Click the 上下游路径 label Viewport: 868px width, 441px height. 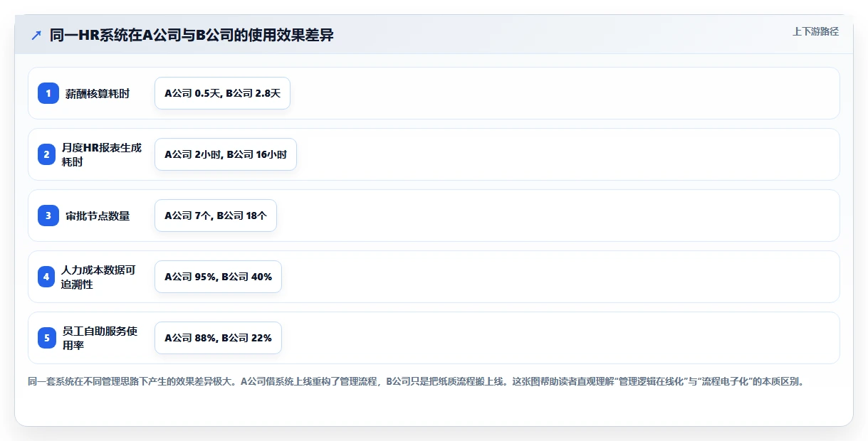pos(815,31)
